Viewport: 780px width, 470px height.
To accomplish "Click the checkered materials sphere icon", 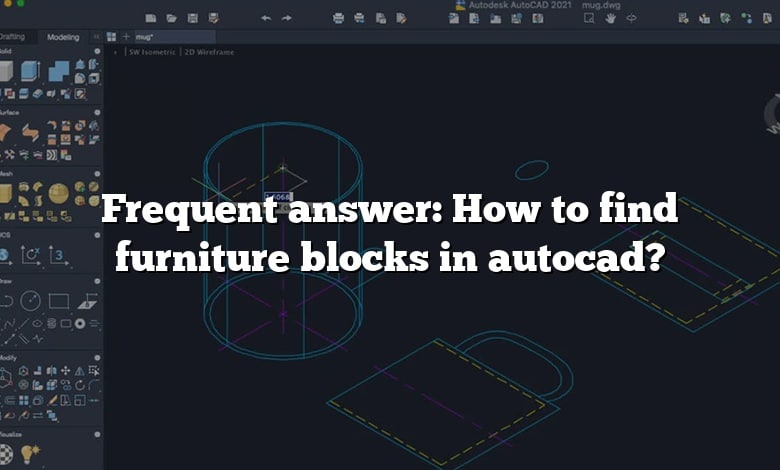I will (x=5, y=454).
